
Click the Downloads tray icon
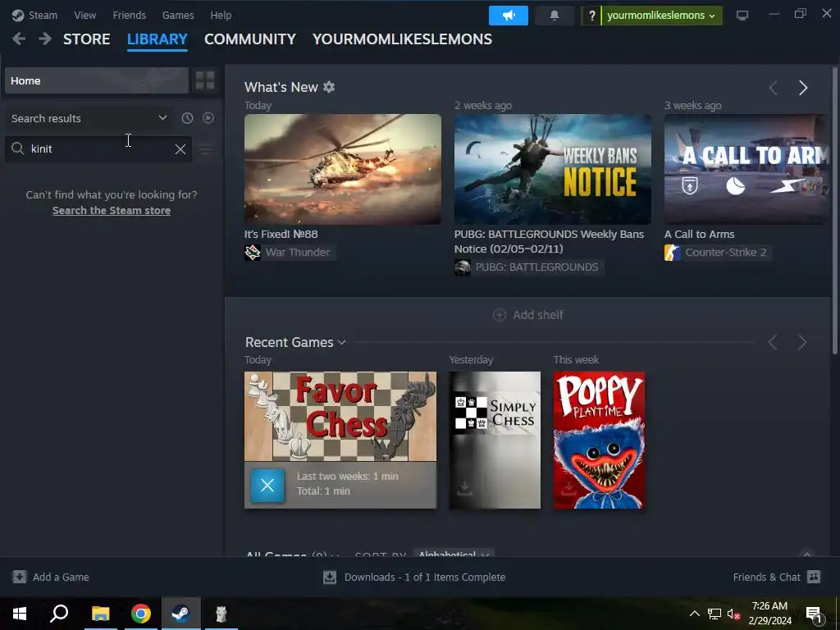click(330, 577)
